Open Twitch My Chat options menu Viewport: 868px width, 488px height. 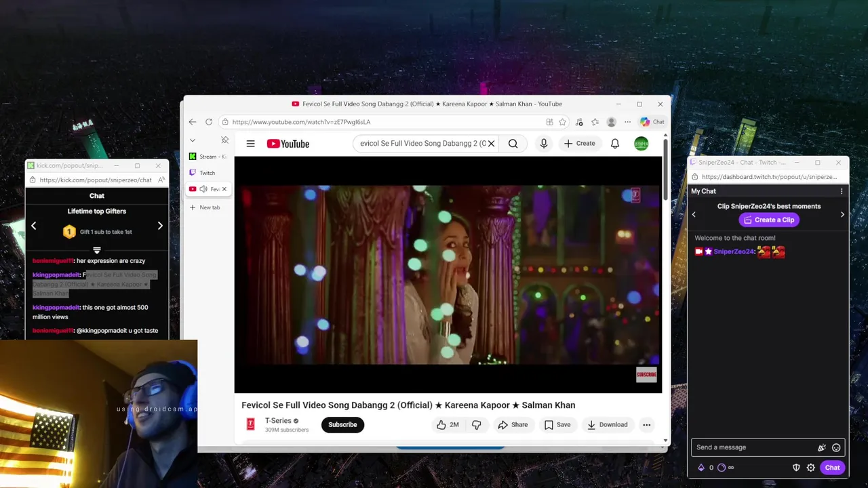842,192
